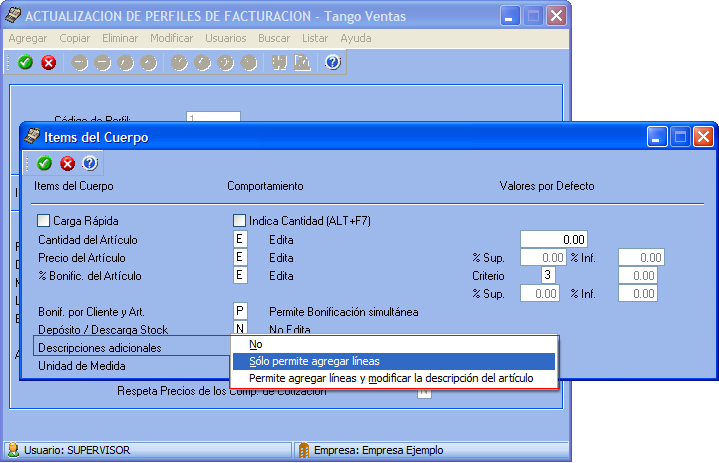Image resolution: width=719 pixels, height=463 pixels.
Task: Choose 'Permite agregar líneas y modificar la descripción' option
Action: [x=394, y=378]
